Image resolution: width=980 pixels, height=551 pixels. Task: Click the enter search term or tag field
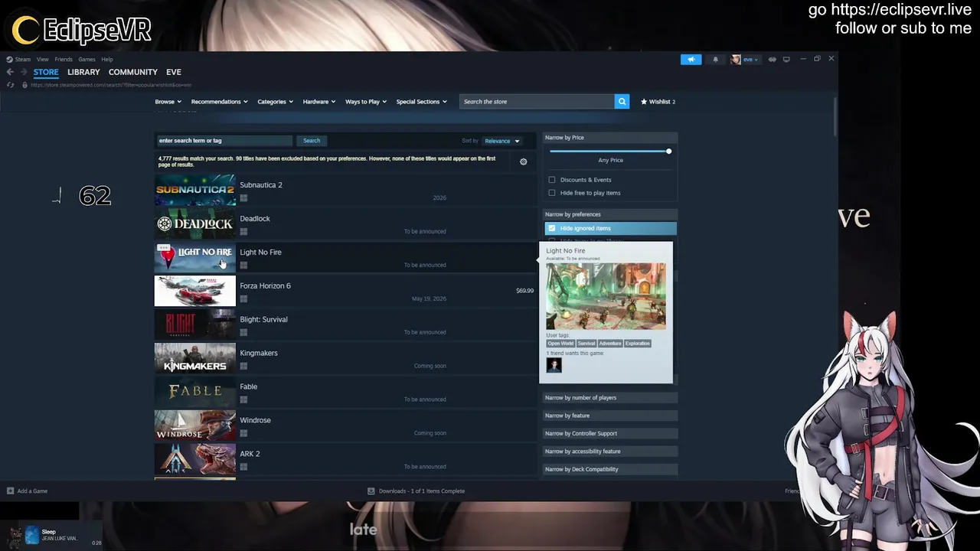tap(224, 141)
